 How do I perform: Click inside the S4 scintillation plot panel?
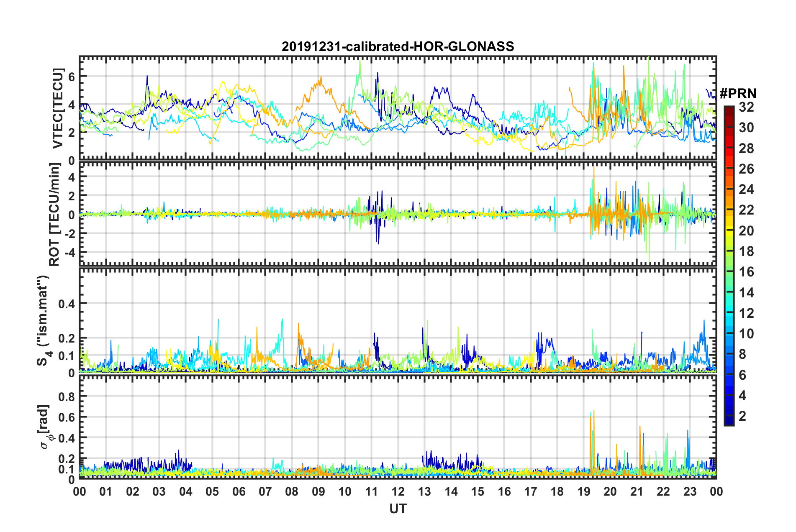[398, 320]
